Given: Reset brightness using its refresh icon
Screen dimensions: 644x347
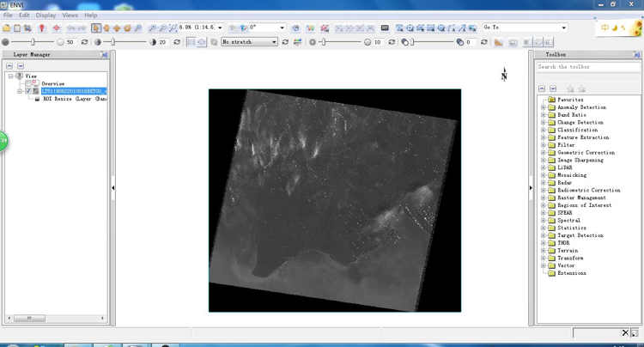Looking at the screenshot, I should (x=84, y=42).
